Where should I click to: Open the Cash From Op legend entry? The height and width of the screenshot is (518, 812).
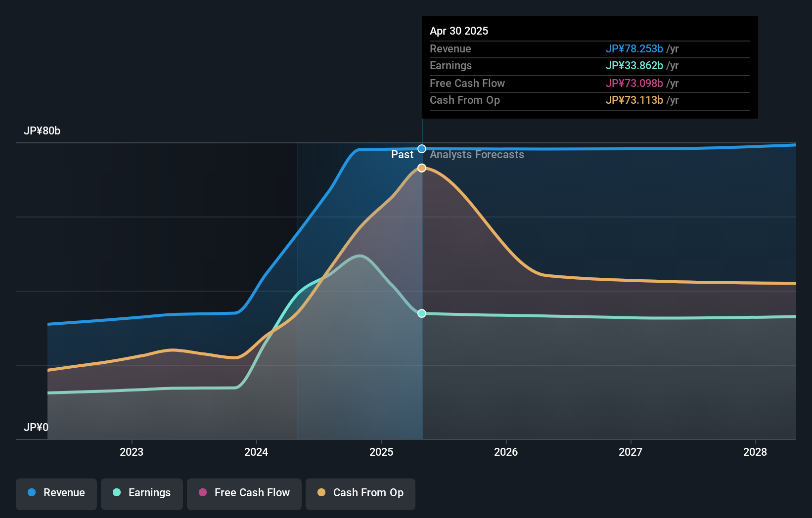pos(361,493)
